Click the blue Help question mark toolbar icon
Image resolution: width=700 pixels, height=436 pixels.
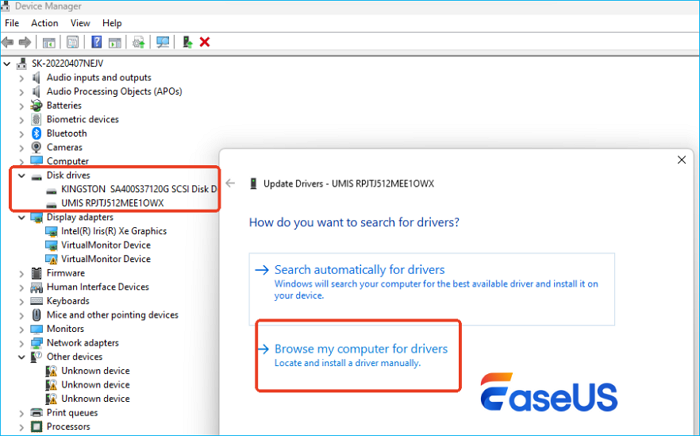tap(97, 42)
